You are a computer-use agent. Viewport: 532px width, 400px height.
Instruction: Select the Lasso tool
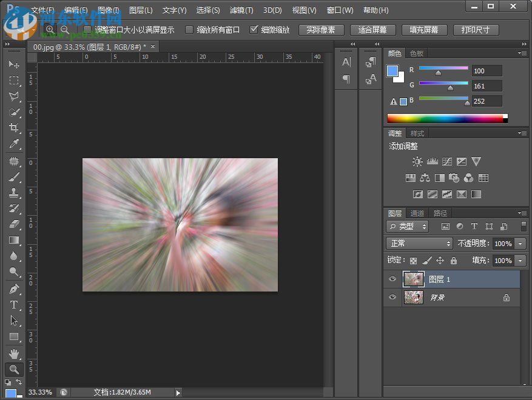(14, 96)
